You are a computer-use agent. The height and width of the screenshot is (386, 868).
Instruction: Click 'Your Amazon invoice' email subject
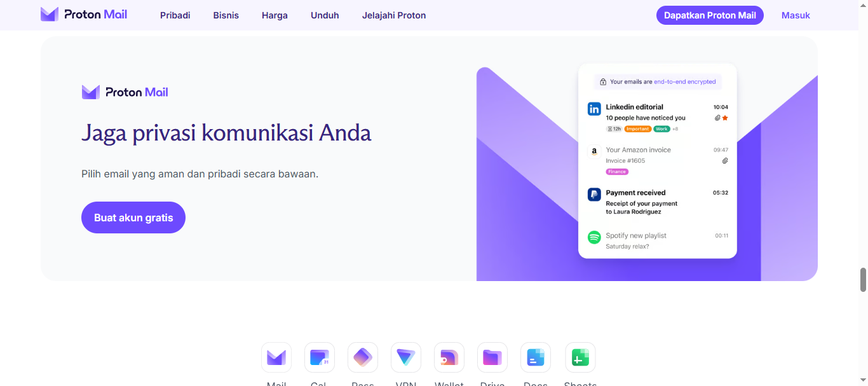point(638,150)
